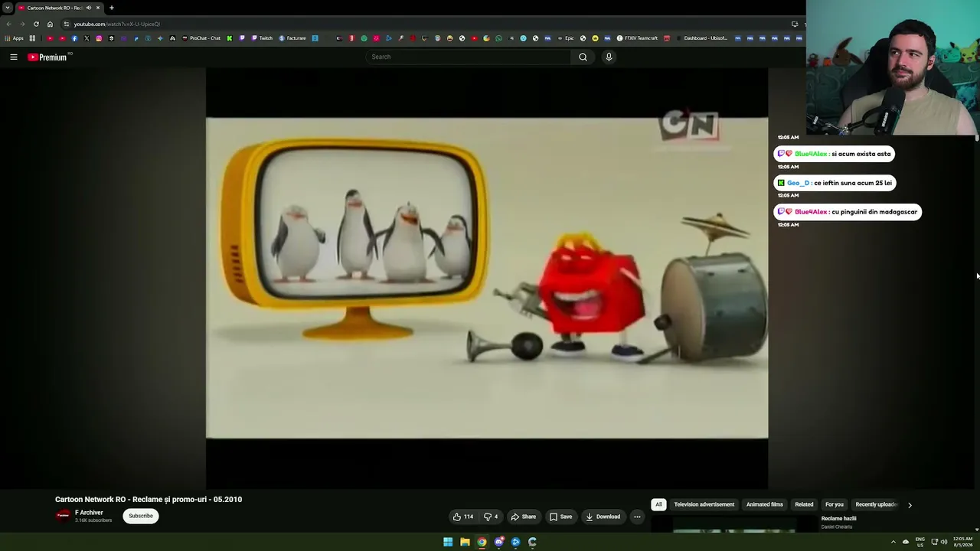
Task: Open the Epic bookmark
Action: 566,38
